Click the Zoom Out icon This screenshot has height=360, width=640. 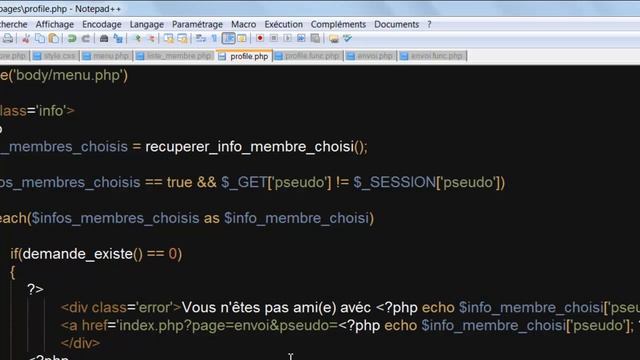151,38
